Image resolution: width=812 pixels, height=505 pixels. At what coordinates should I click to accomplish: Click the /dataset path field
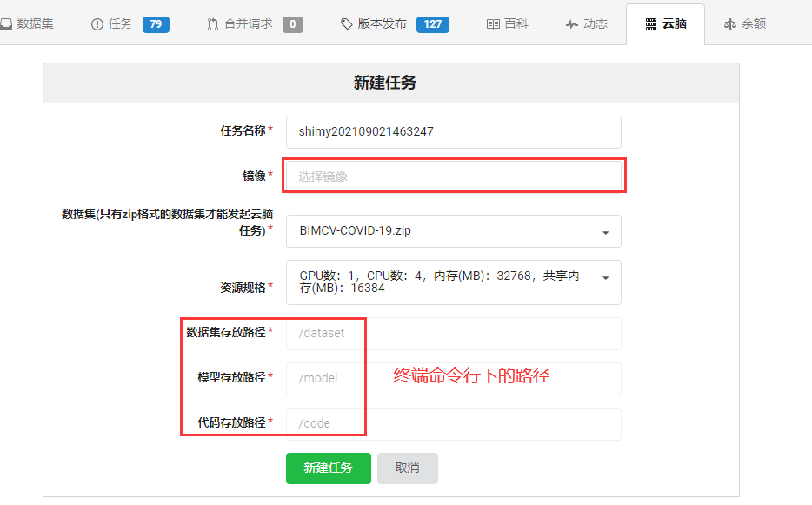454,334
